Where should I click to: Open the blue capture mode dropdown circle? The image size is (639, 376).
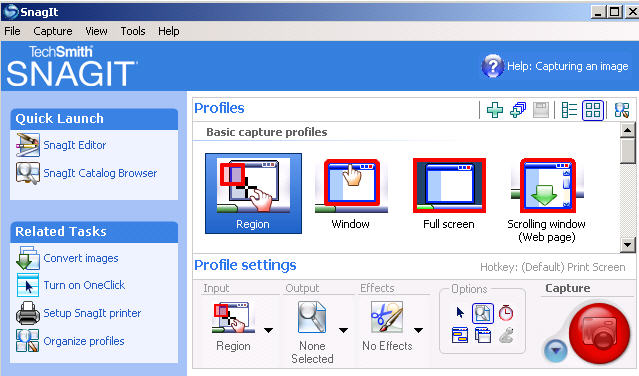tap(555, 350)
